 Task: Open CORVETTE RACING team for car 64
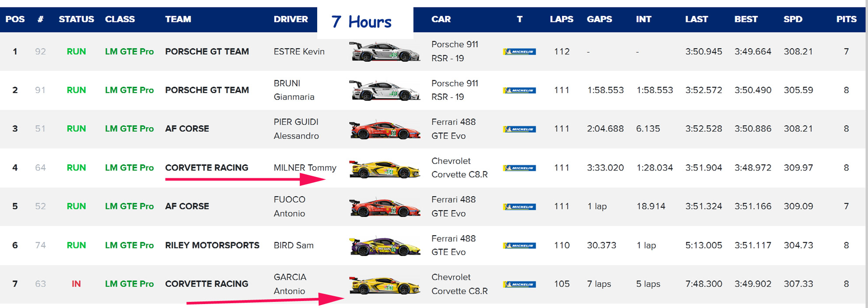[x=206, y=168]
